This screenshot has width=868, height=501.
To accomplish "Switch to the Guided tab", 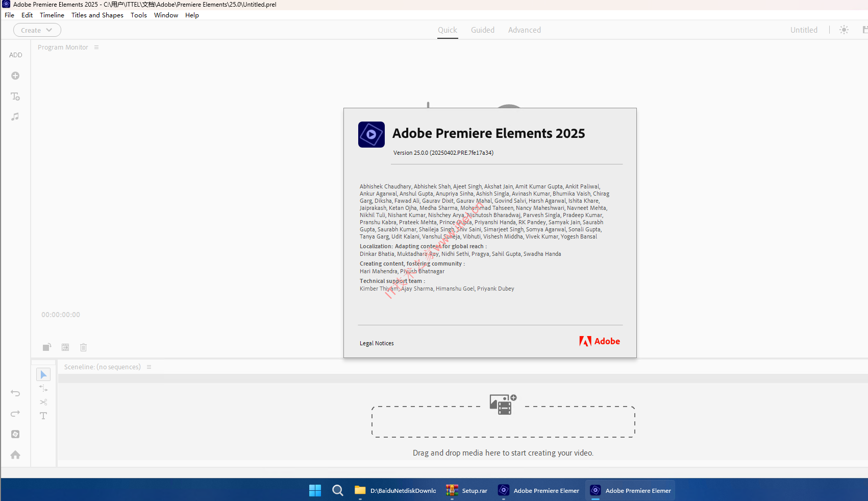I will pyautogui.click(x=483, y=30).
